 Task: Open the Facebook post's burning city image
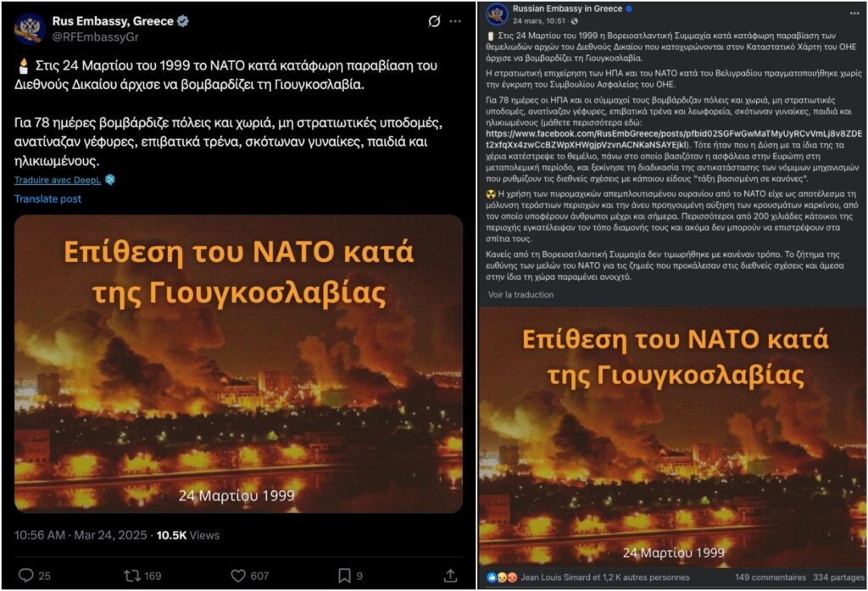(672, 437)
